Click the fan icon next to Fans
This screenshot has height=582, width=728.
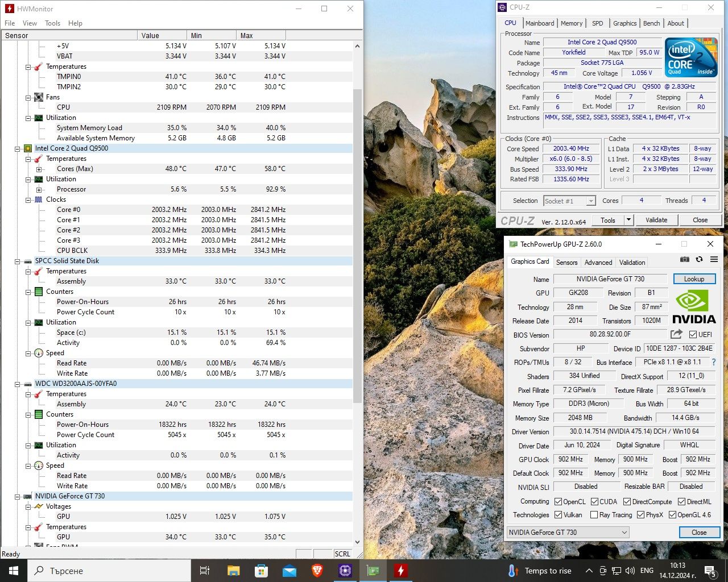point(39,97)
